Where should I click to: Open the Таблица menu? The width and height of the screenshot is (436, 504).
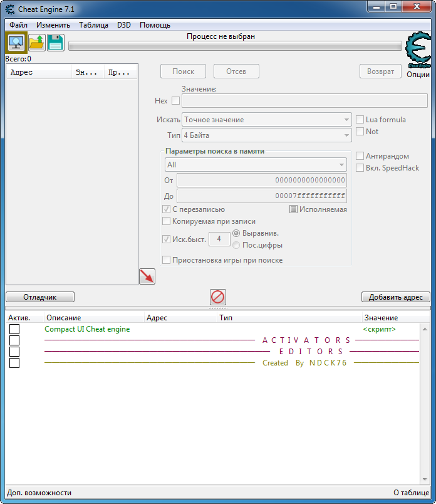[x=93, y=25]
